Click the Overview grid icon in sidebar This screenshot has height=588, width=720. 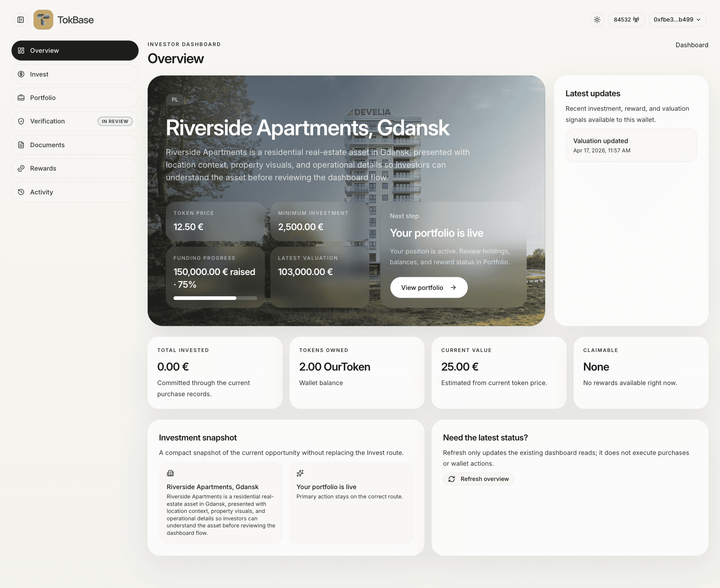pyautogui.click(x=21, y=51)
